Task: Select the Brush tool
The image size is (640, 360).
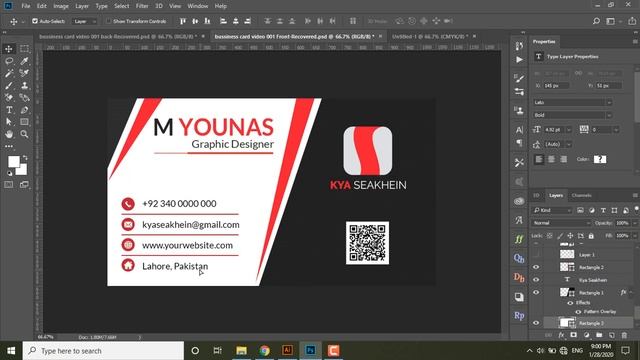Action: click(x=9, y=85)
